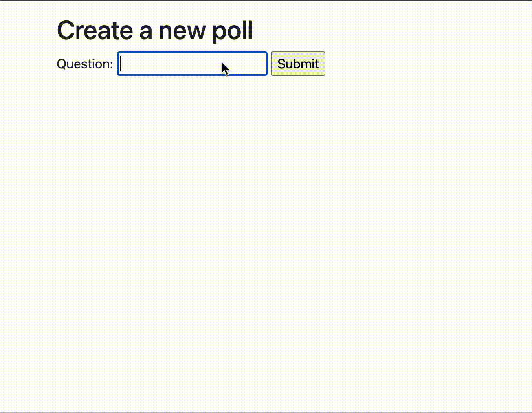Click the label left of the input

click(x=85, y=64)
